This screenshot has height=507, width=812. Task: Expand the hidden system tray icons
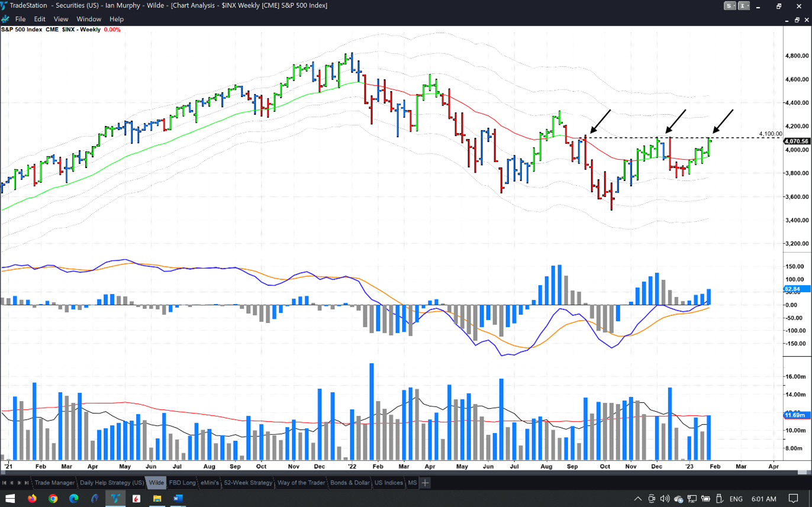[637, 499]
